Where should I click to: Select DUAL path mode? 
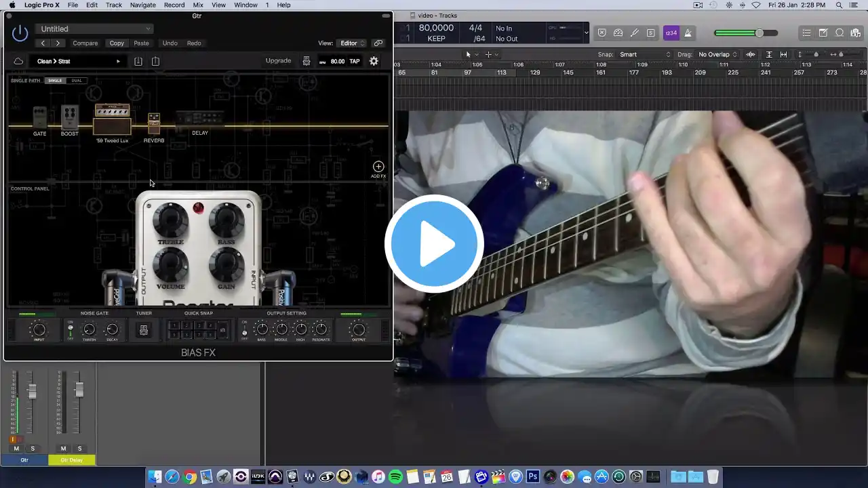click(77, 81)
